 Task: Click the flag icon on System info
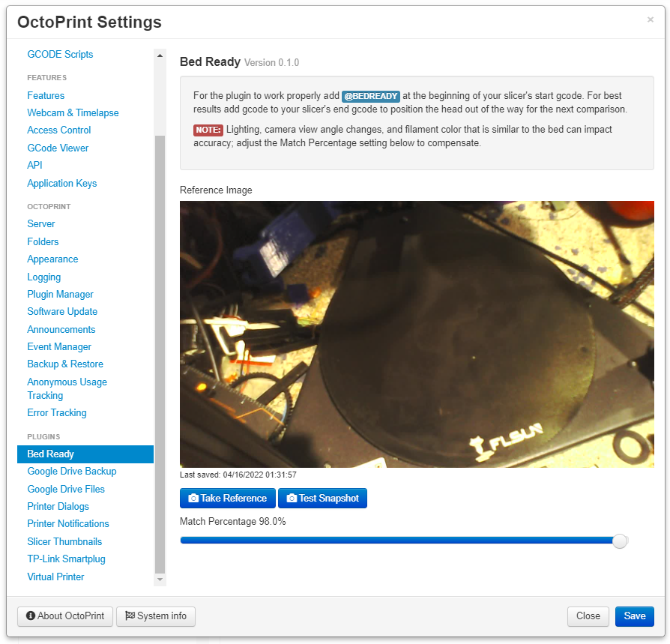click(130, 616)
